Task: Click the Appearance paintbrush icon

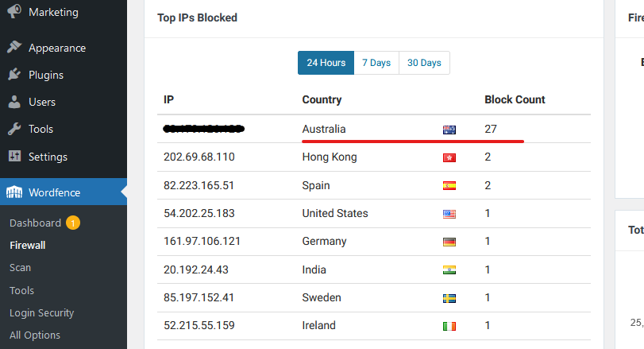Action: point(14,47)
